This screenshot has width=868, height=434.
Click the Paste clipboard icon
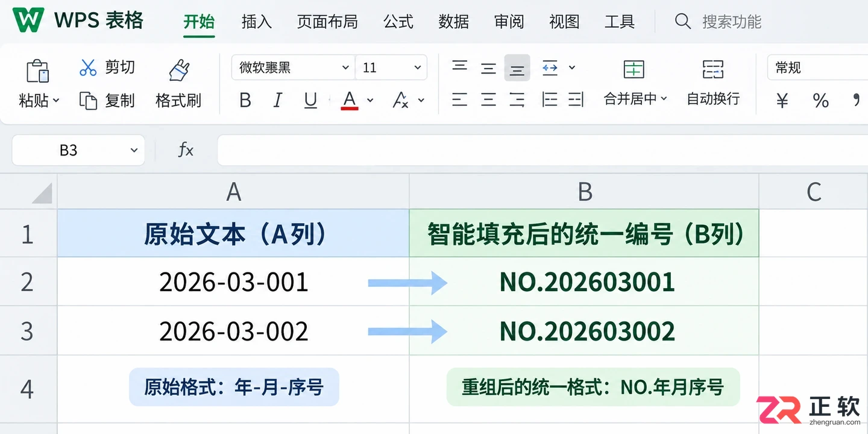pyautogui.click(x=38, y=71)
